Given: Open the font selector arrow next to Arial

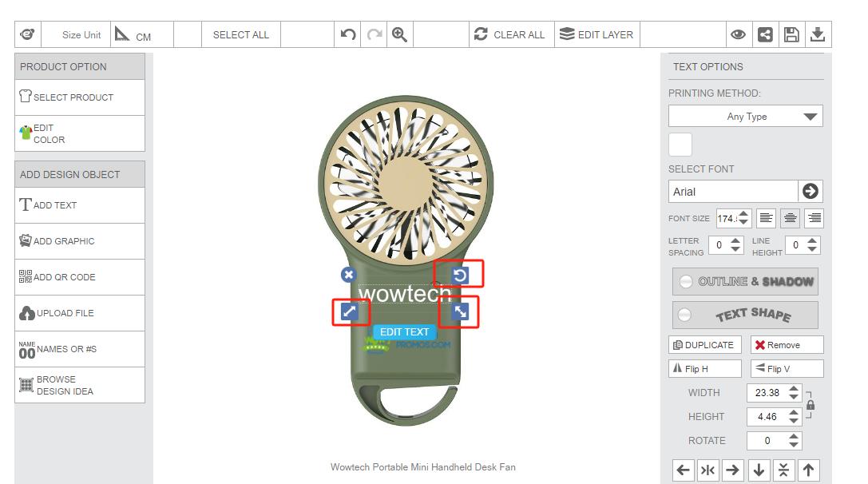Looking at the screenshot, I should click(x=811, y=191).
